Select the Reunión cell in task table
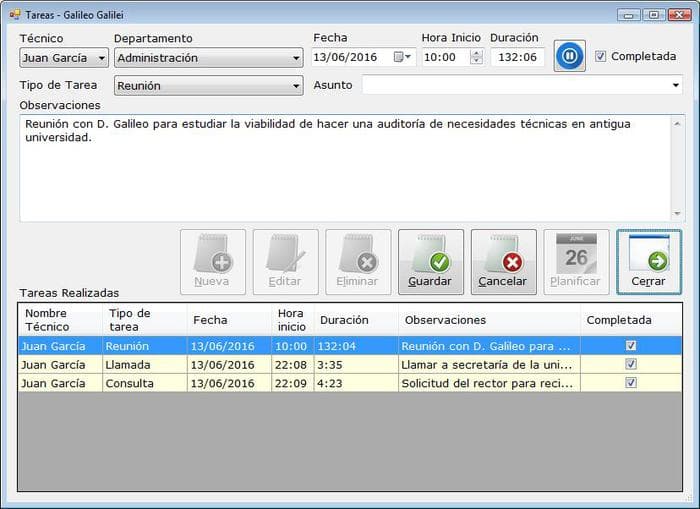700x509 pixels. pos(145,346)
